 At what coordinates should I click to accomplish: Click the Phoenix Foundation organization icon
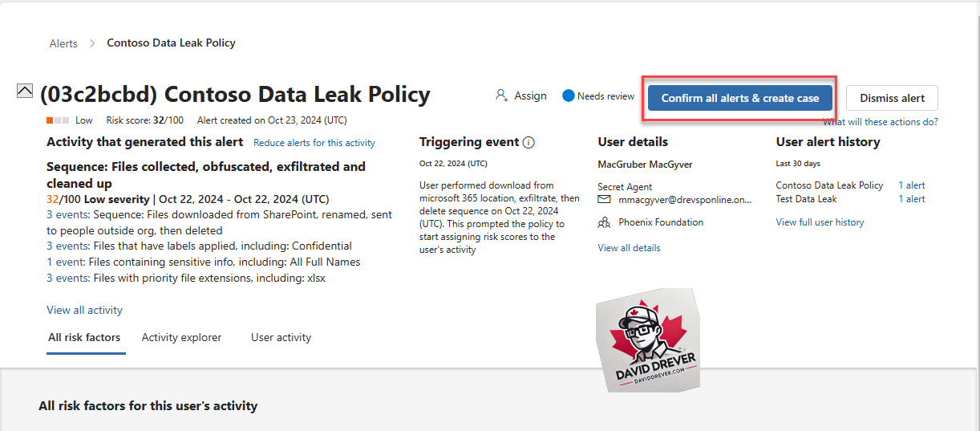click(604, 222)
